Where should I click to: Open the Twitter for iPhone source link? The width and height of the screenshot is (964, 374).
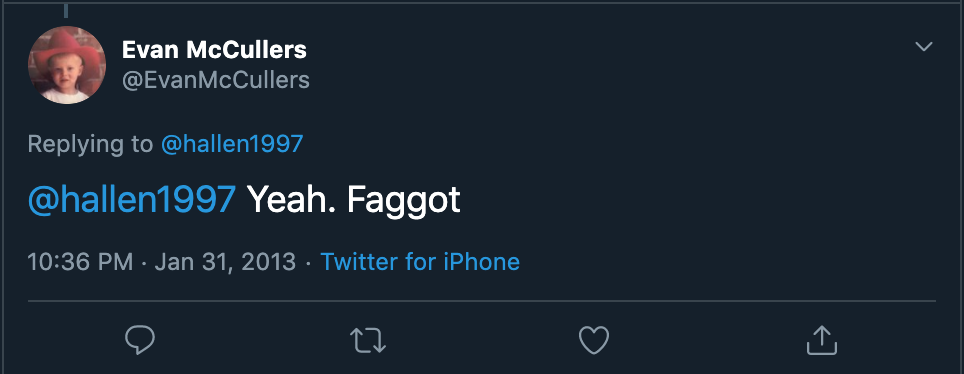pyautogui.click(x=421, y=262)
